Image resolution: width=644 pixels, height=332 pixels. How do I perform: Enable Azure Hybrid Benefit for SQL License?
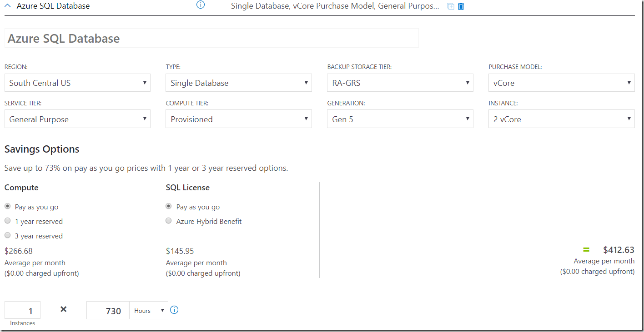(x=169, y=221)
